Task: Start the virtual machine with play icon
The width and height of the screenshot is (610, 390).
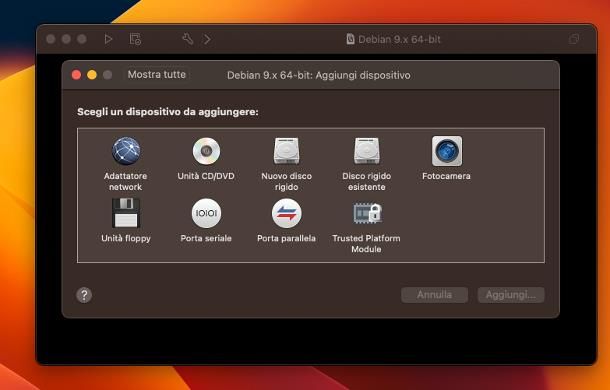Action: point(108,39)
